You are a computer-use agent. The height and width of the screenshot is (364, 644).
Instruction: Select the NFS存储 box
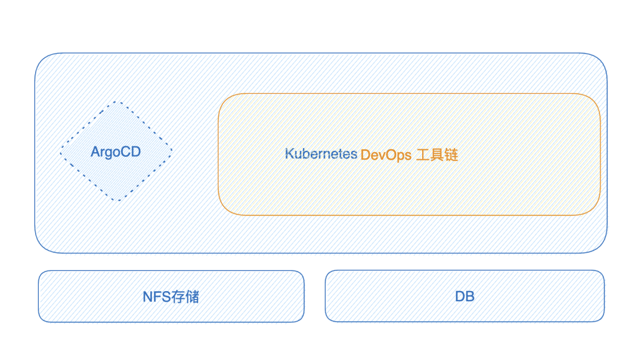tap(171, 296)
